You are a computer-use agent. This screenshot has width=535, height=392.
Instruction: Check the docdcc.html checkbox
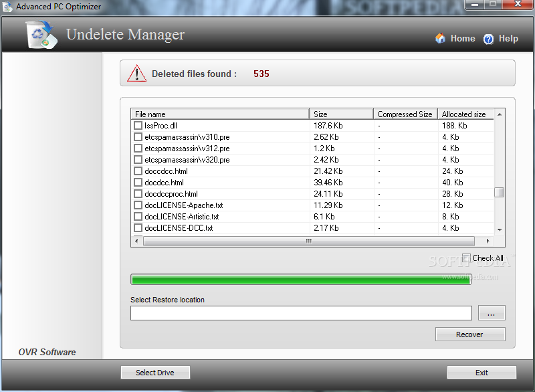pos(138,183)
